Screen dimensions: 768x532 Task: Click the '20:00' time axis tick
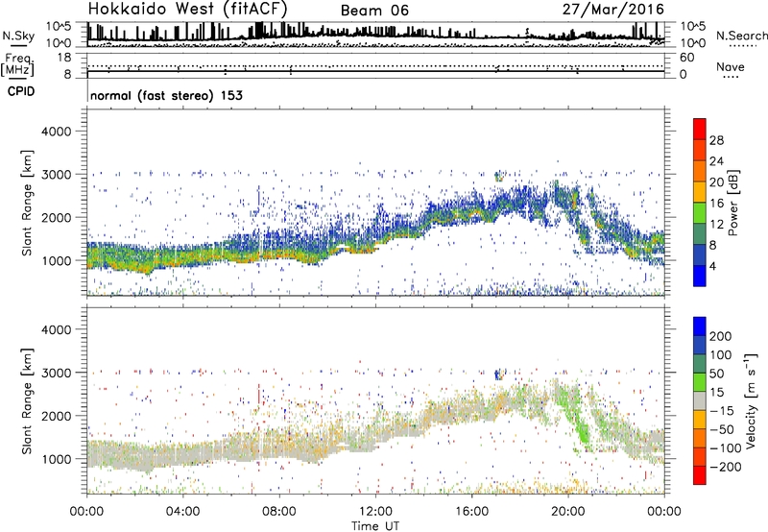(x=567, y=512)
